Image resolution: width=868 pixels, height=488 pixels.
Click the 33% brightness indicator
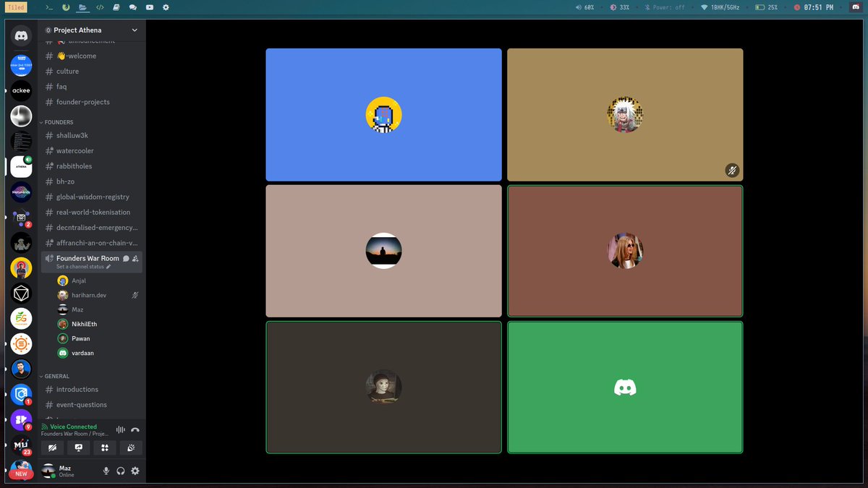619,7
